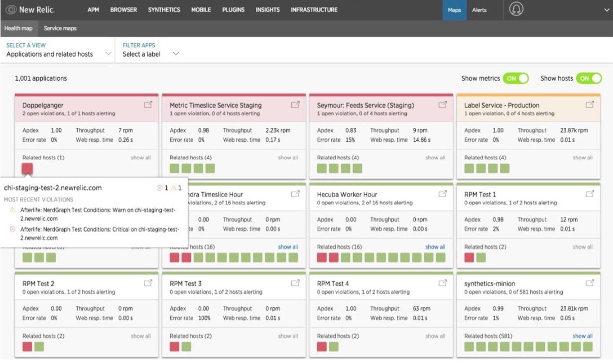The height and width of the screenshot is (364, 613).
Task: Open the INSIGHTS menu
Action: coord(268,10)
